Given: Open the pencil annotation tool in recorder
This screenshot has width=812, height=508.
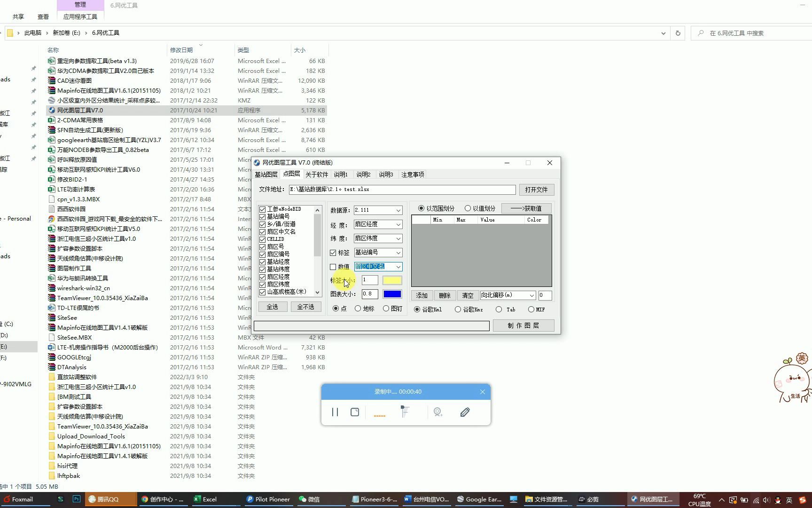Looking at the screenshot, I should [x=465, y=412].
